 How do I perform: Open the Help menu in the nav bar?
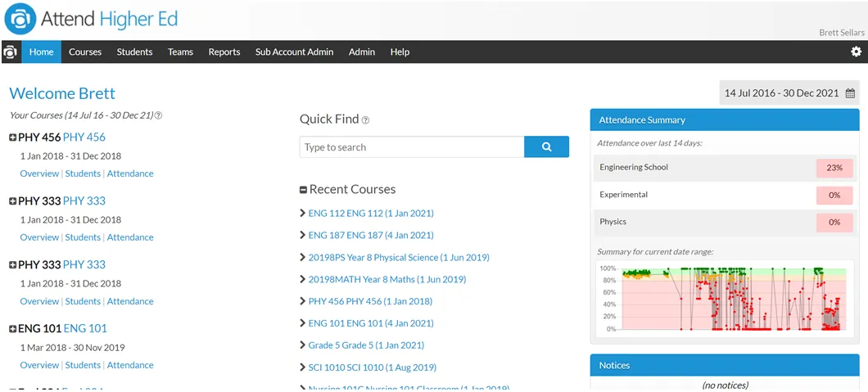click(400, 52)
